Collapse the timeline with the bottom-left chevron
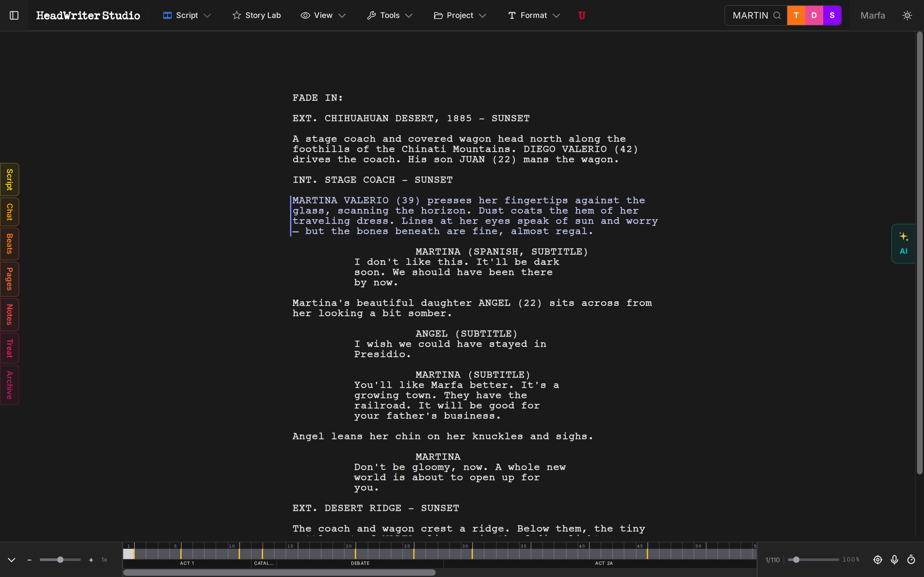This screenshot has width=924, height=577. (x=12, y=560)
